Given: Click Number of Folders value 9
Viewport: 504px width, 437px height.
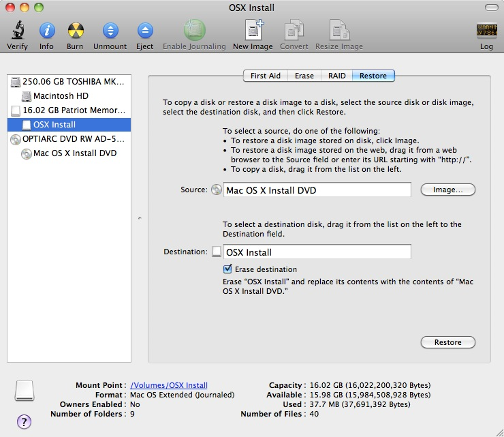Looking at the screenshot, I should pos(132,414).
